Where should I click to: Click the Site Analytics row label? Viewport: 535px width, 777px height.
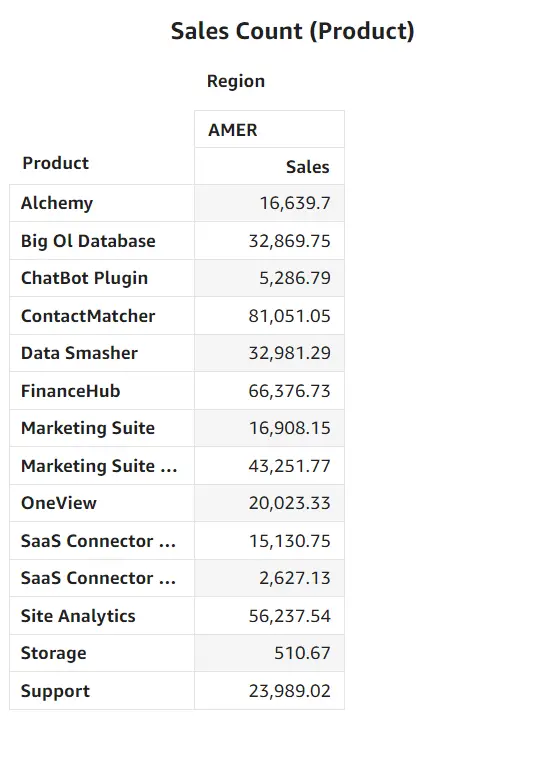pos(78,616)
